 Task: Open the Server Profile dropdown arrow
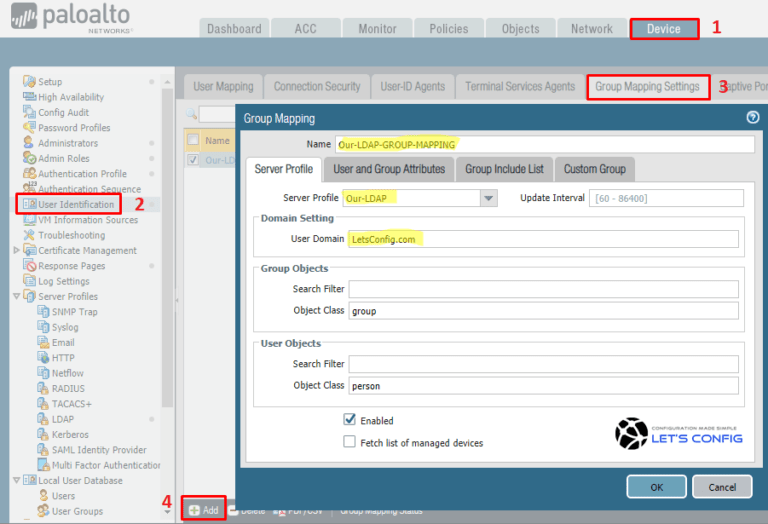[x=488, y=198]
